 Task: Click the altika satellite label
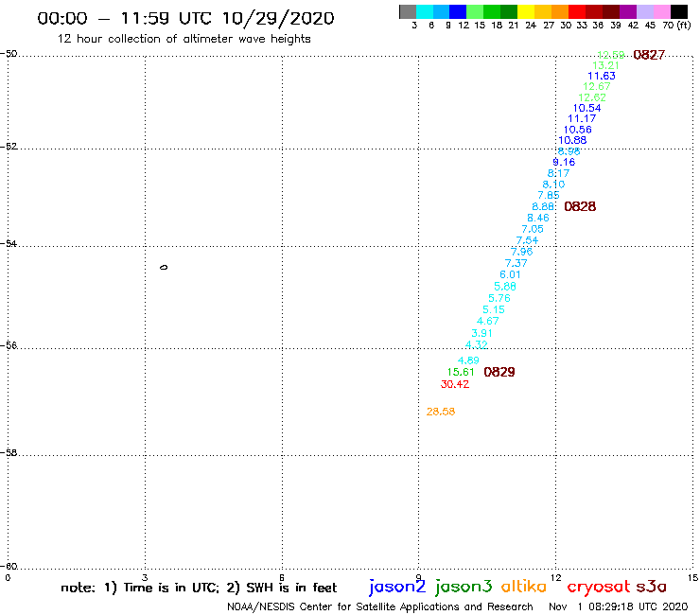tap(524, 586)
